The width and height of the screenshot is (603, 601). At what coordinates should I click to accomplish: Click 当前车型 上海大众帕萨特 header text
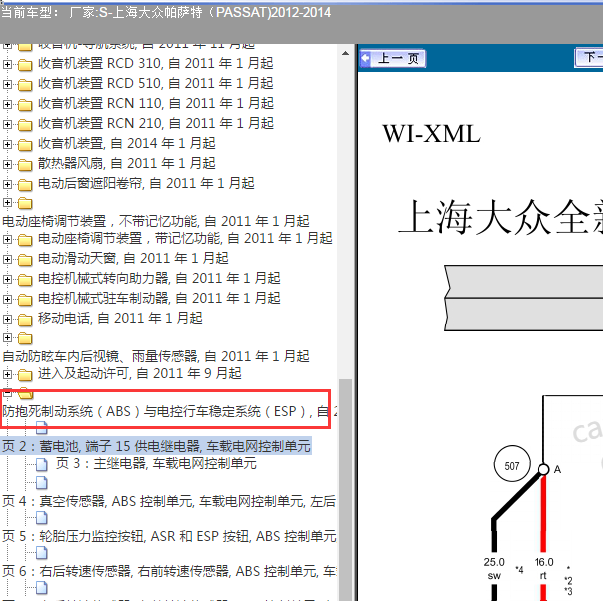[166, 13]
